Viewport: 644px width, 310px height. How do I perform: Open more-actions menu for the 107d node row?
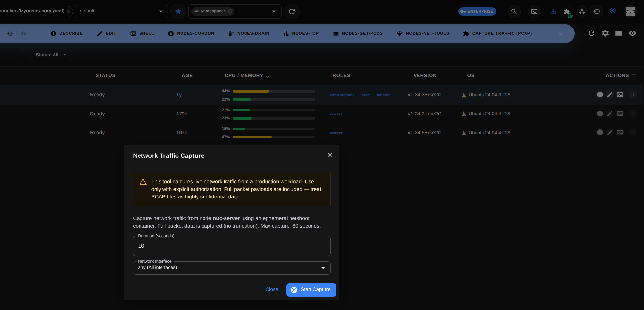click(633, 132)
